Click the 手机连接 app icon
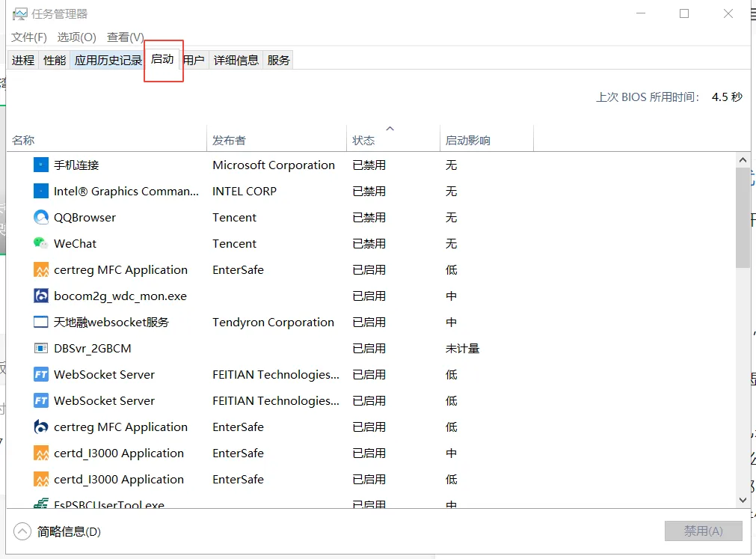 [41, 165]
